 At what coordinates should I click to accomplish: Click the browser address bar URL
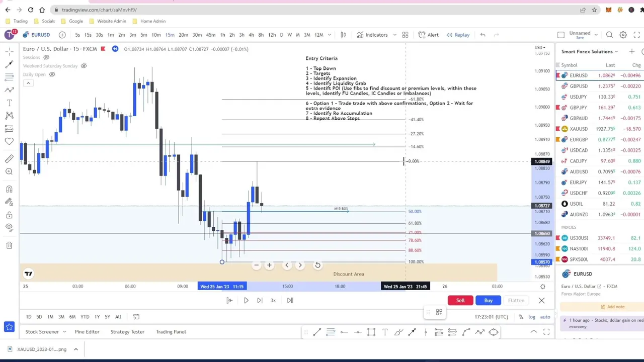[99, 10]
